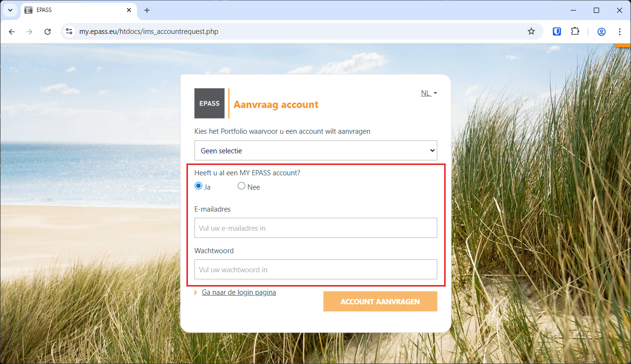Reload the EPASS page
The width and height of the screenshot is (631, 364).
pos(47,32)
